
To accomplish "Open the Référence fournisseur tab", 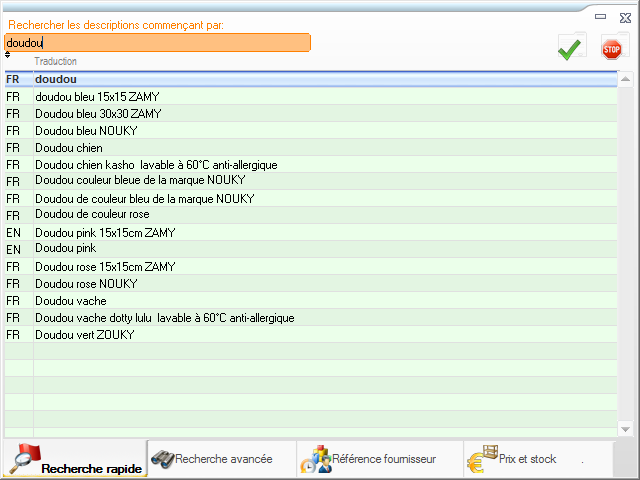I will point(382,459).
